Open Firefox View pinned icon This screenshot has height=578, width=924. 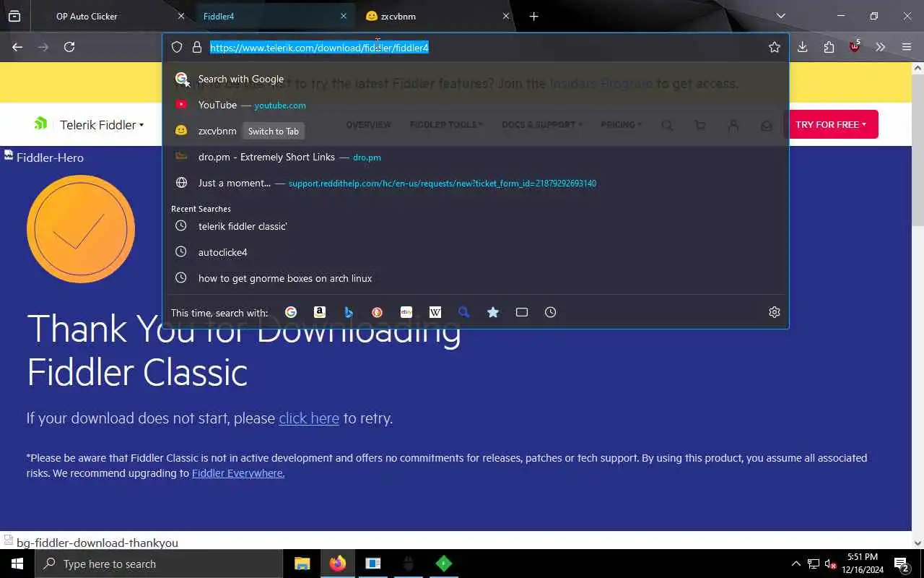14,16
